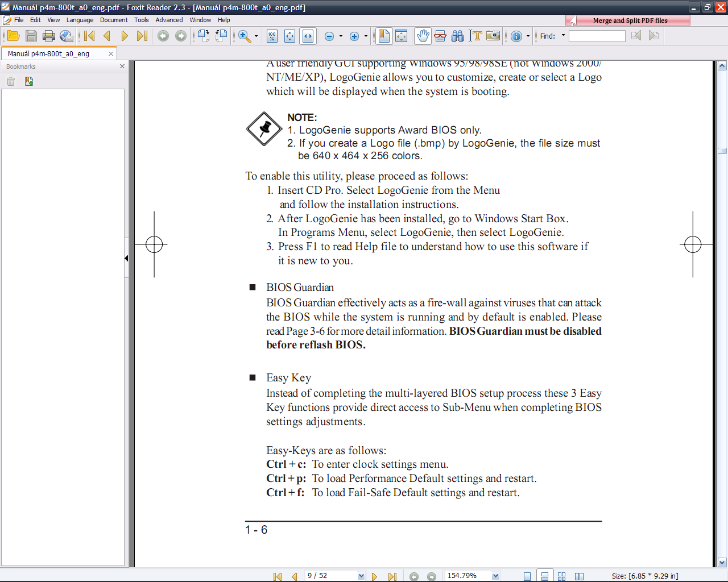This screenshot has width=728, height=582.
Task: Zoom out with the minus circle icon
Action: click(x=329, y=36)
